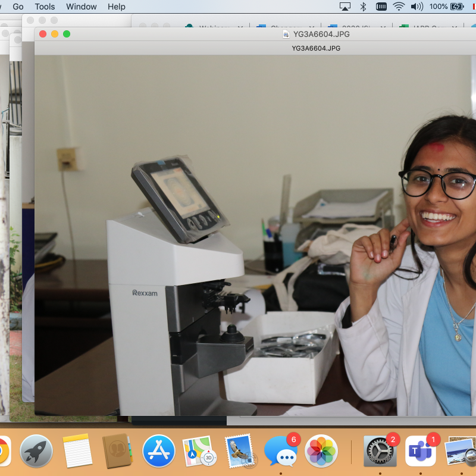The width and height of the screenshot is (476, 476).
Task: Click the photo displayed in the Preview window
Action: [x=255, y=235]
